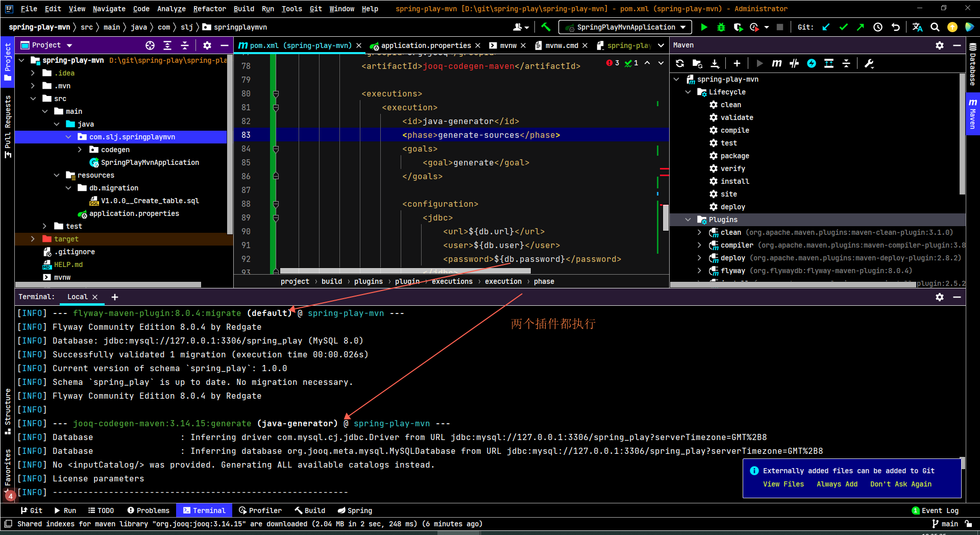The height and width of the screenshot is (535, 980).
Task: Toggle Maven offline mode
Action: pos(794,63)
